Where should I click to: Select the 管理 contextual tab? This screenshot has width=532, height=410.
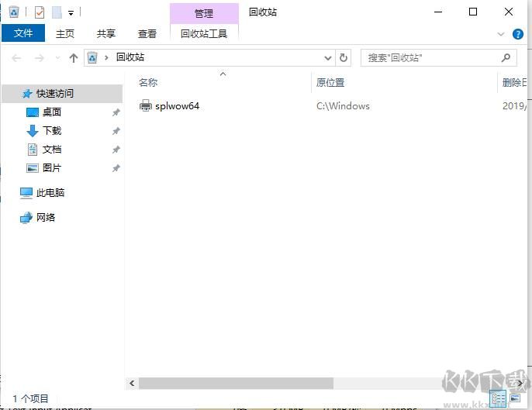tap(204, 14)
